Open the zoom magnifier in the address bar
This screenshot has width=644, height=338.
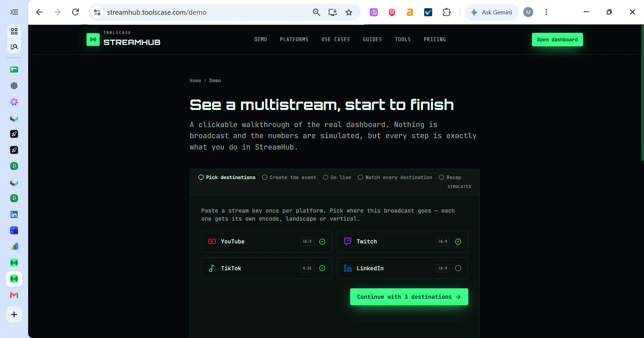pos(316,12)
